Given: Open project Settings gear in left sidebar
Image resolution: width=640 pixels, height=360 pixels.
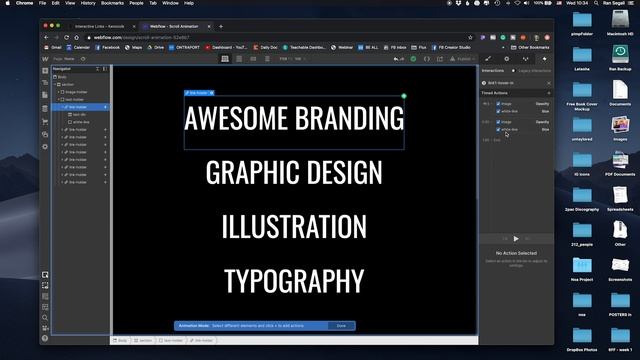Looking at the screenshot, I should tap(45, 147).
